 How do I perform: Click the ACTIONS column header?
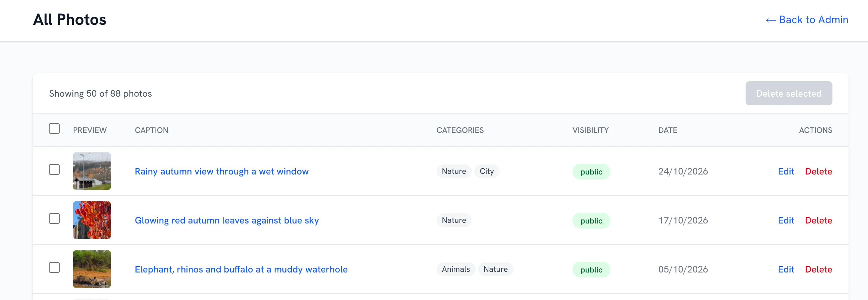815,130
